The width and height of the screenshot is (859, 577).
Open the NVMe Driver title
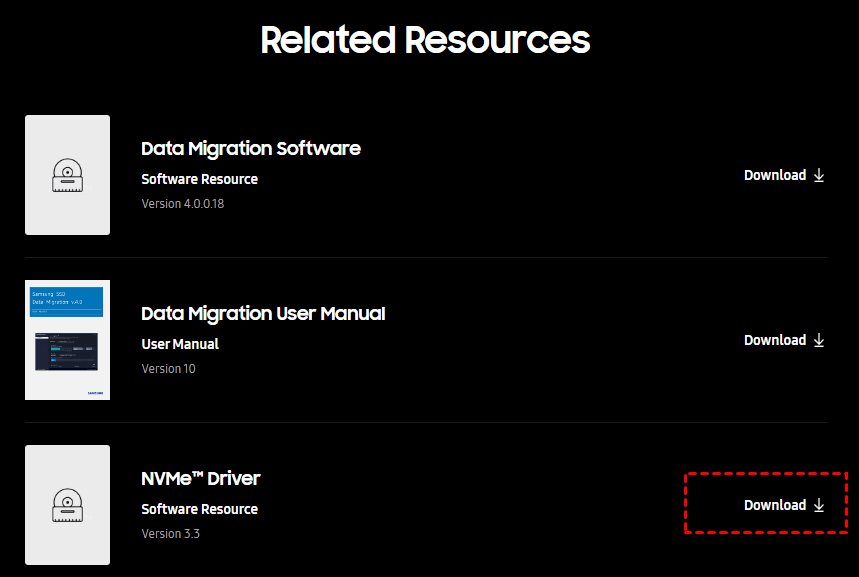click(x=201, y=478)
